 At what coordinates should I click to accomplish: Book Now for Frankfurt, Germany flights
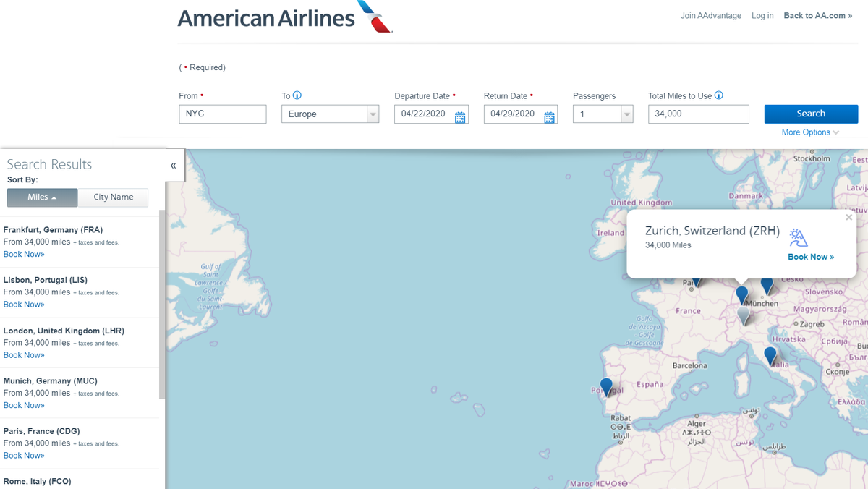(24, 254)
